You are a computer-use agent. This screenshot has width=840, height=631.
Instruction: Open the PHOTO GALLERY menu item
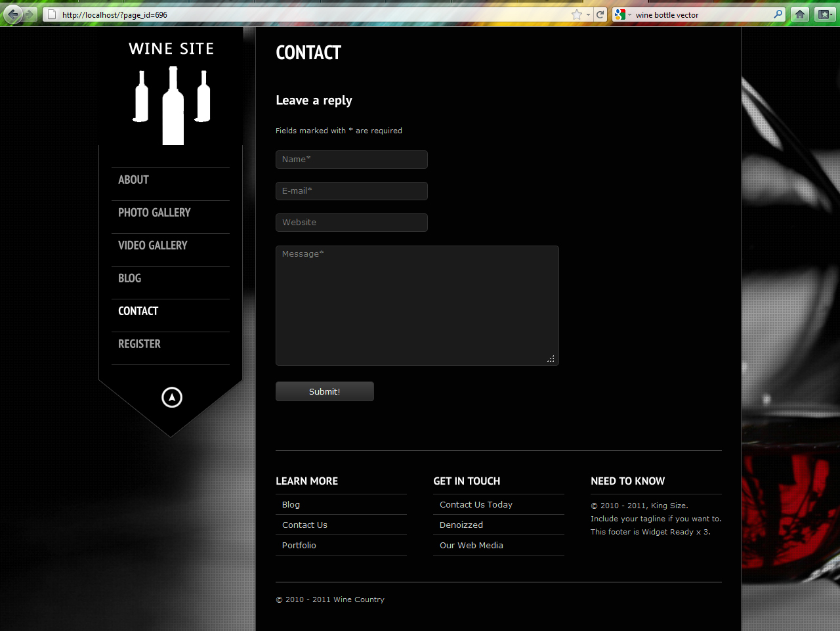[154, 212]
